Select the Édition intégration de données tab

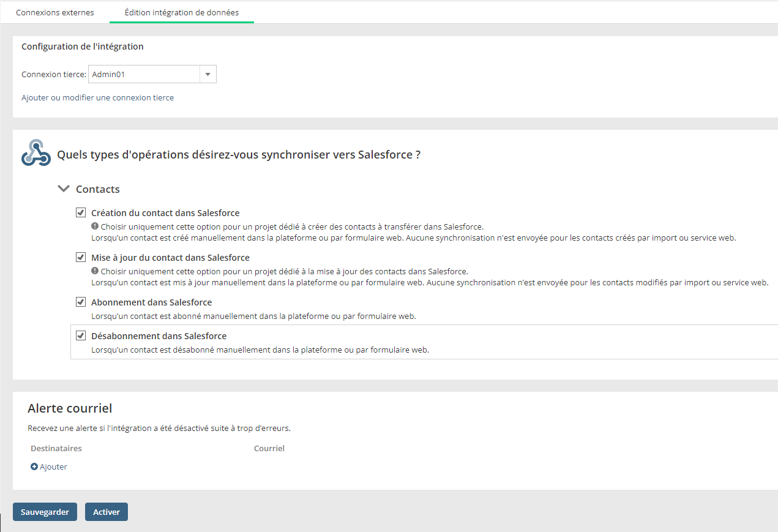(x=182, y=12)
